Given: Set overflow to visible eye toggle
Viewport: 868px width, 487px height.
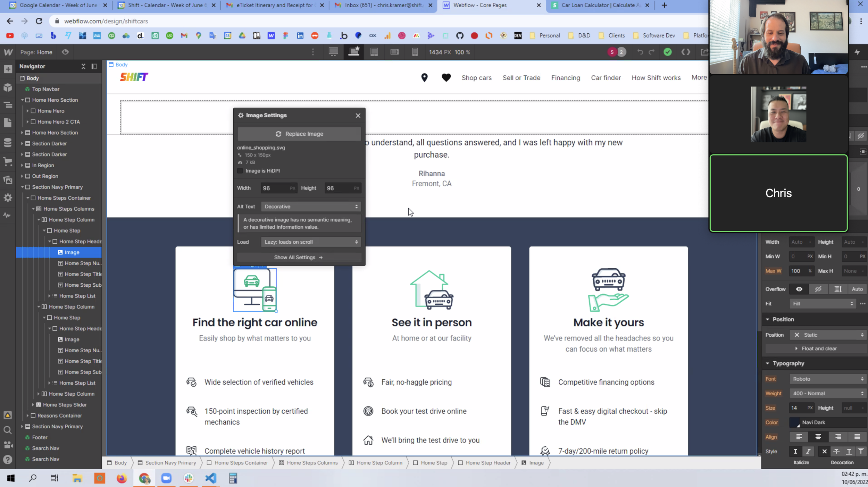Looking at the screenshot, I should click(x=799, y=289).
